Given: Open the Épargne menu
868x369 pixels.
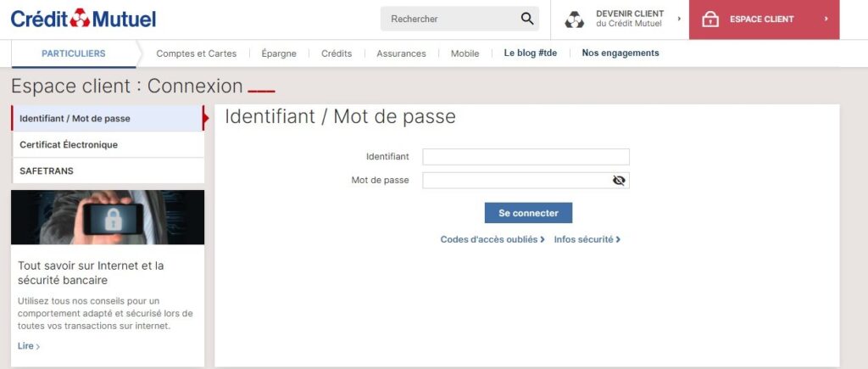Looking at the screenshot, I should point(278,53).
